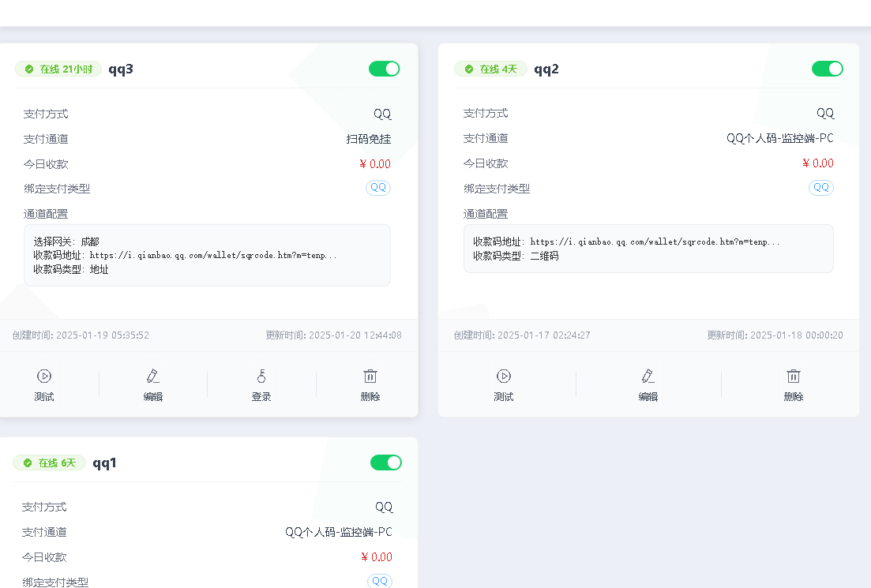Click the 在线 4天 status badge

[x=490, y=69]
